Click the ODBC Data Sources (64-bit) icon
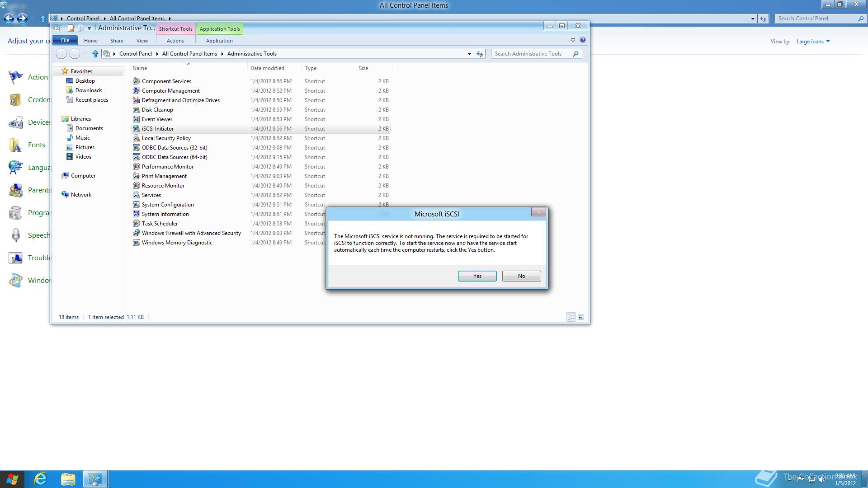The width and height of the screenshot is (868, 488). [x=136, y=157]
